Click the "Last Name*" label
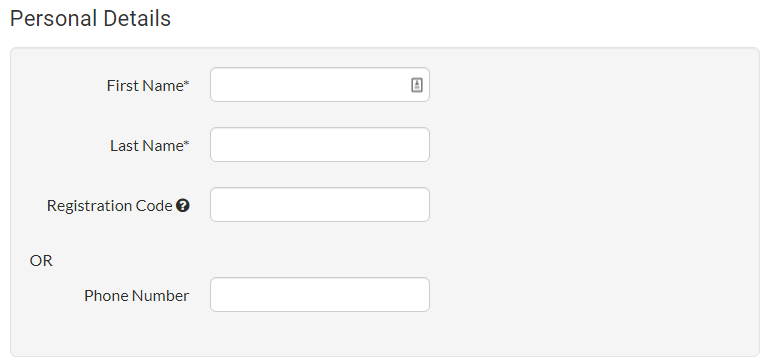 (x=149, y=145)
